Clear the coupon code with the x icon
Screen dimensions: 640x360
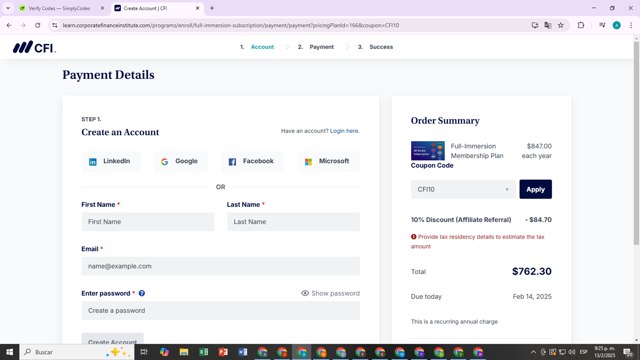click(x=507, y=189)
